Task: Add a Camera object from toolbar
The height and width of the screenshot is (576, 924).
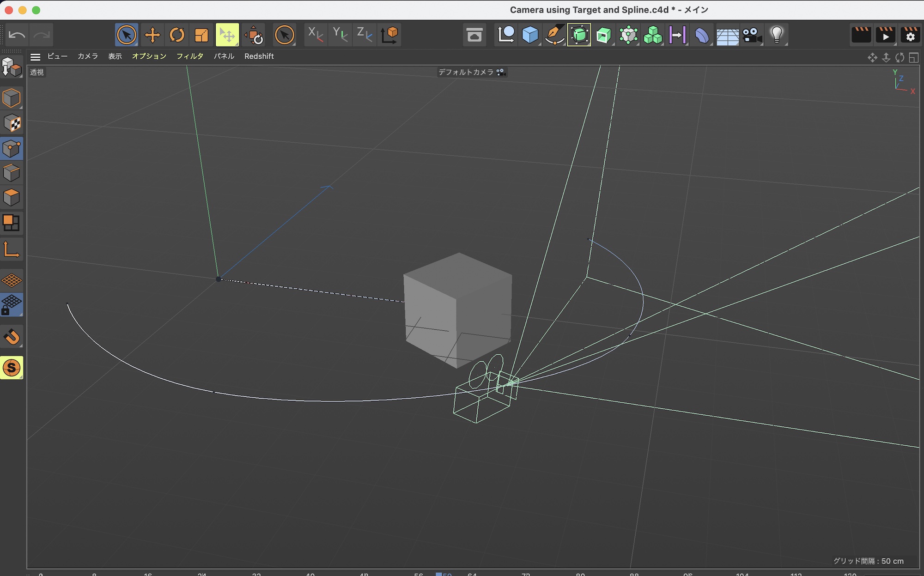Action: [x=752, y=35]
